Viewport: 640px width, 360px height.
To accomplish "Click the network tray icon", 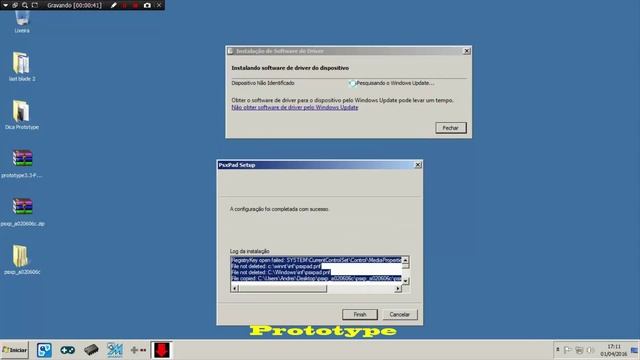I will [579, 350].
